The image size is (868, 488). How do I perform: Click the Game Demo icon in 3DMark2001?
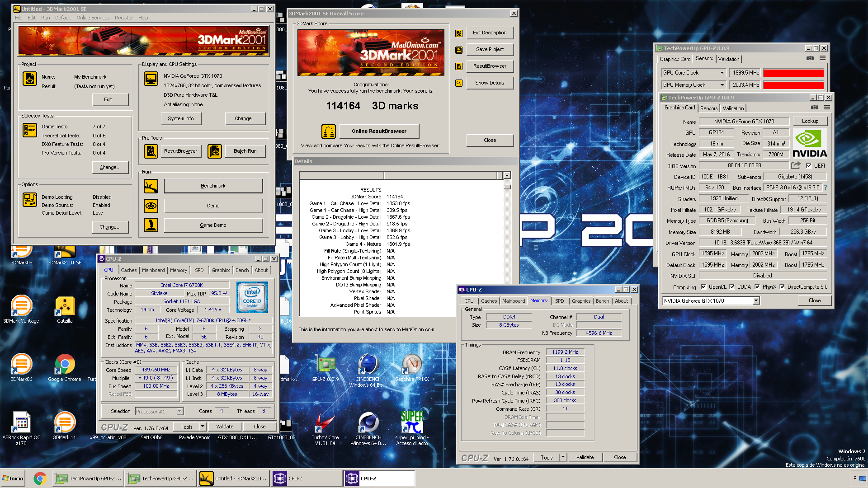(x=151, y=225)
